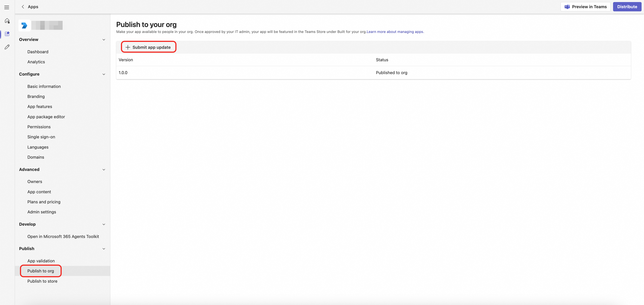Open Single sign-on settings
The width and height of the screenshot is (644, 305).
(x=41, y=137)
